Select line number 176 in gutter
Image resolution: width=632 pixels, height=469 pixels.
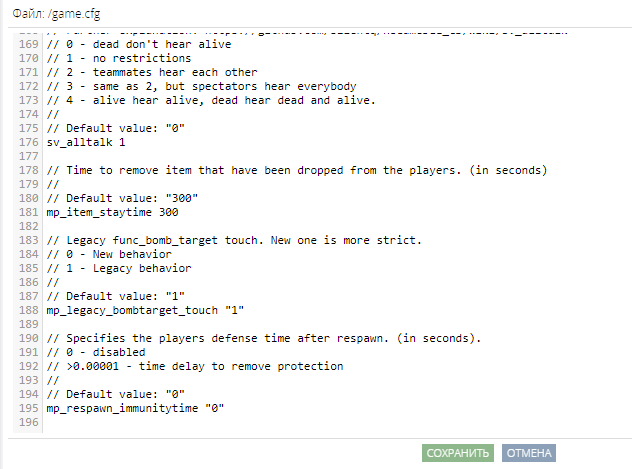28,142
